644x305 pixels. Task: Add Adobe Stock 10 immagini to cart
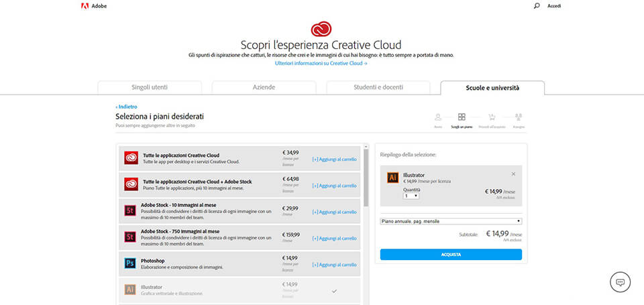pyautogui.click(x=334, y=212)
